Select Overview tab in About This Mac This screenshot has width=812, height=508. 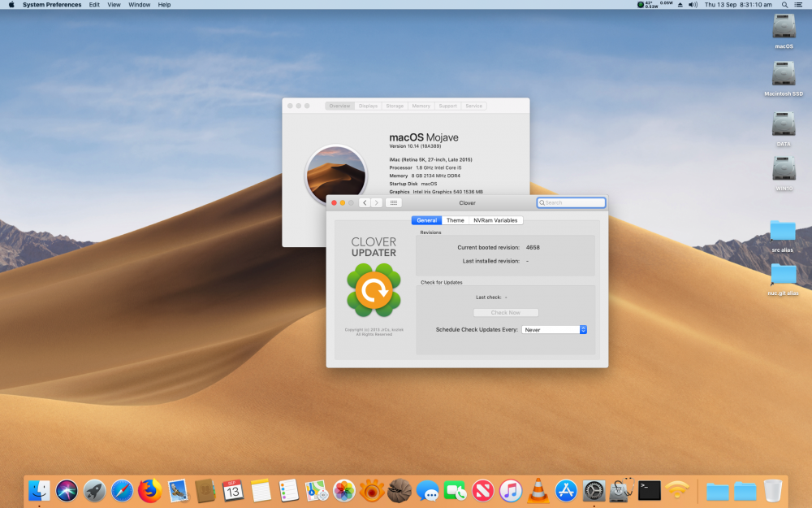pyautogui.click(x=339, y=106)
